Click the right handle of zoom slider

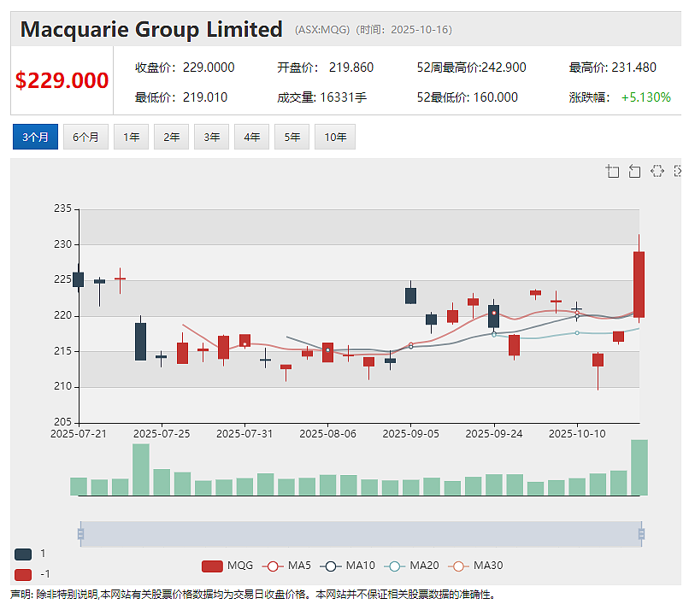click(641, 534)
